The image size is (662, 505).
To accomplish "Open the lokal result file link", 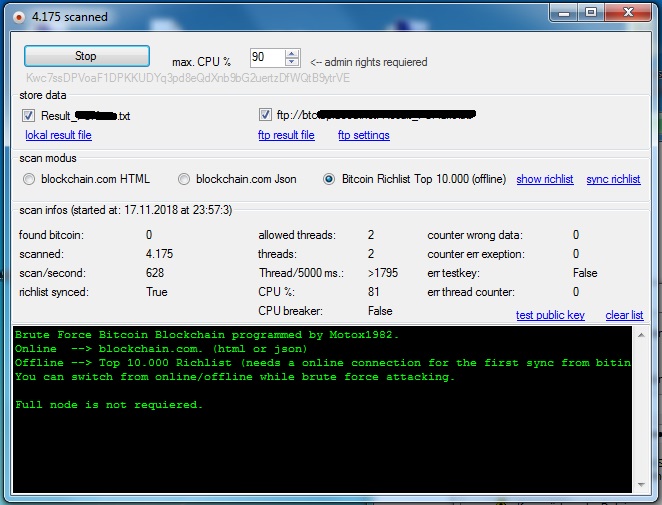I will point(58,135).
